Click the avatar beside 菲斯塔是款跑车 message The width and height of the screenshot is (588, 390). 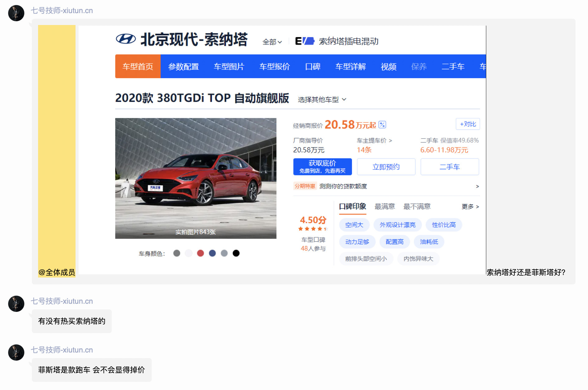point(16,352)
